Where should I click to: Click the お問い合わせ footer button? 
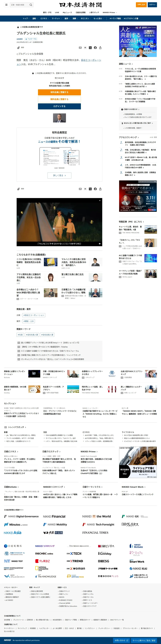(122, 640)
